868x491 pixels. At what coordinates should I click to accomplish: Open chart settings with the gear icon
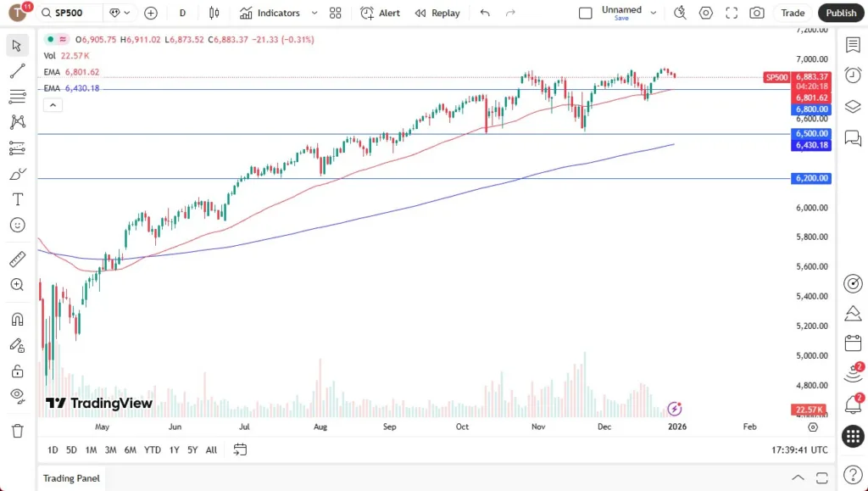[x=705, y=13]
